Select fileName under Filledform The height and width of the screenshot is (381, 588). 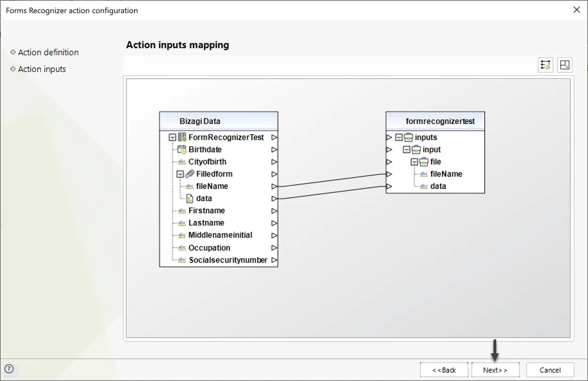[x=212, y=186]
